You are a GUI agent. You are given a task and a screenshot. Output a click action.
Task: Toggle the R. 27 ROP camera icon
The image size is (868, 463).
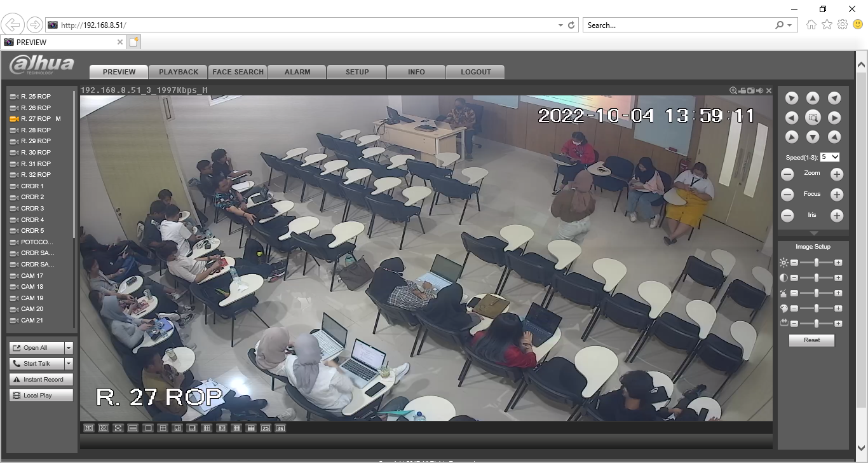14,119
